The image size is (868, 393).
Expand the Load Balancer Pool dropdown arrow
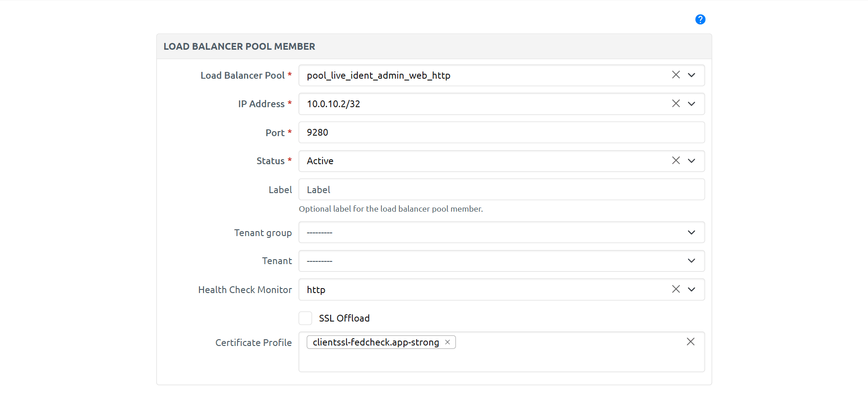coord(691,75)
